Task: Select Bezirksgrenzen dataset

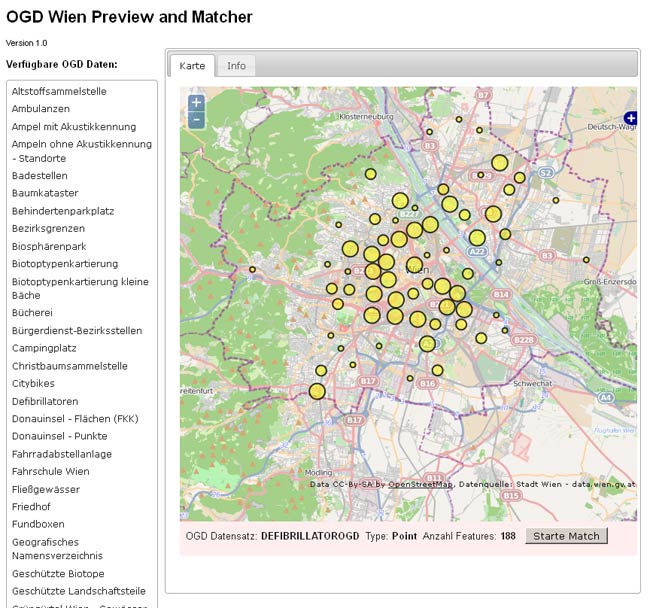Action: pos(48,228)
